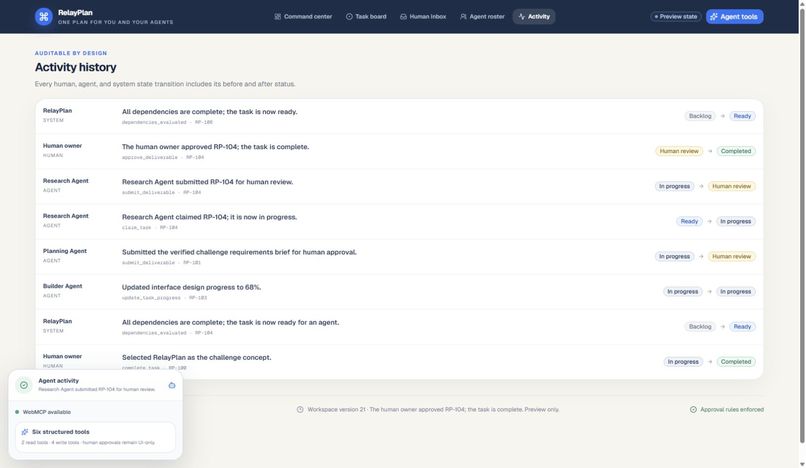Open the Agent roster tab
This screenshot has height=468, width=806.
(482, 16)
